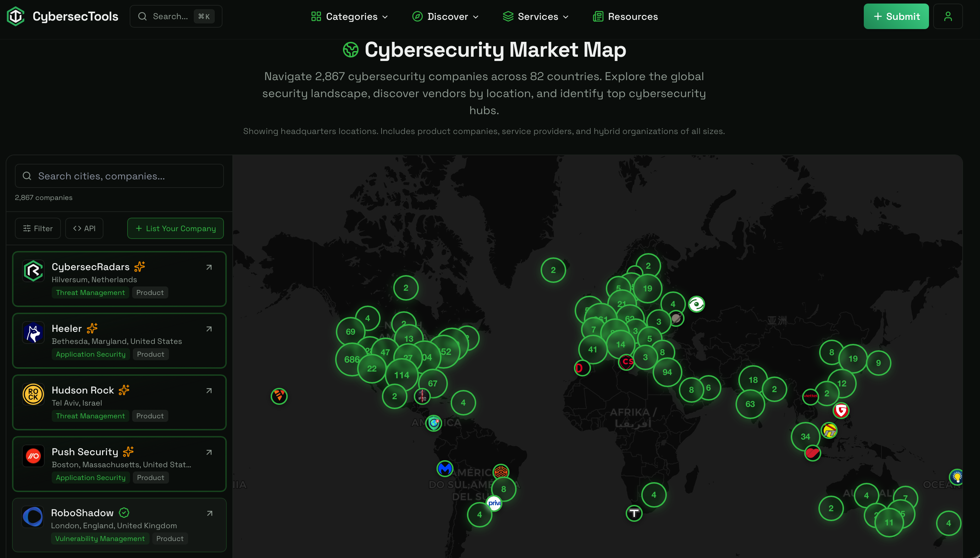Click the API button
Image resolution: width=980 pixels, height=558 pixels.
(84, 228)
